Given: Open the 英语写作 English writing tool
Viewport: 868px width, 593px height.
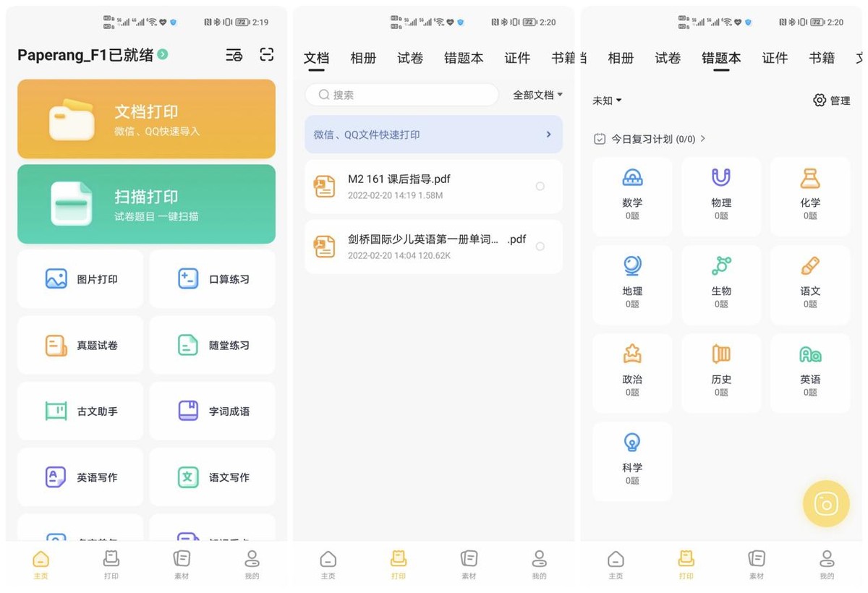Looking at the screenshot, I should [x=80, y=476].
